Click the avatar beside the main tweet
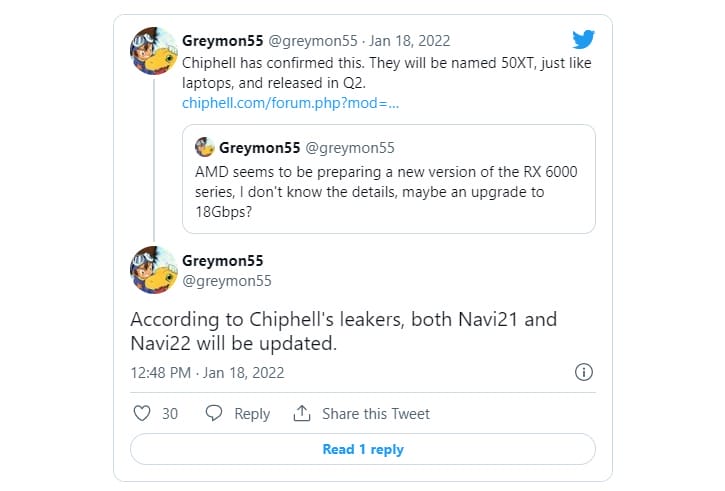The height and width of the screenshot is (491, 725). [x=154, y=271]
